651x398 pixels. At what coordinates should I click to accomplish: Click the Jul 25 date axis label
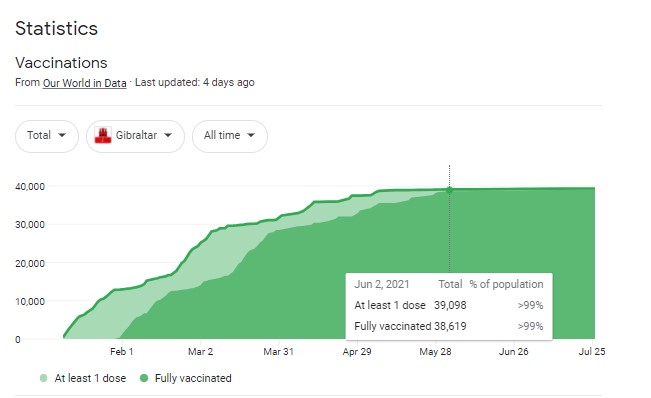click(592, 352)
